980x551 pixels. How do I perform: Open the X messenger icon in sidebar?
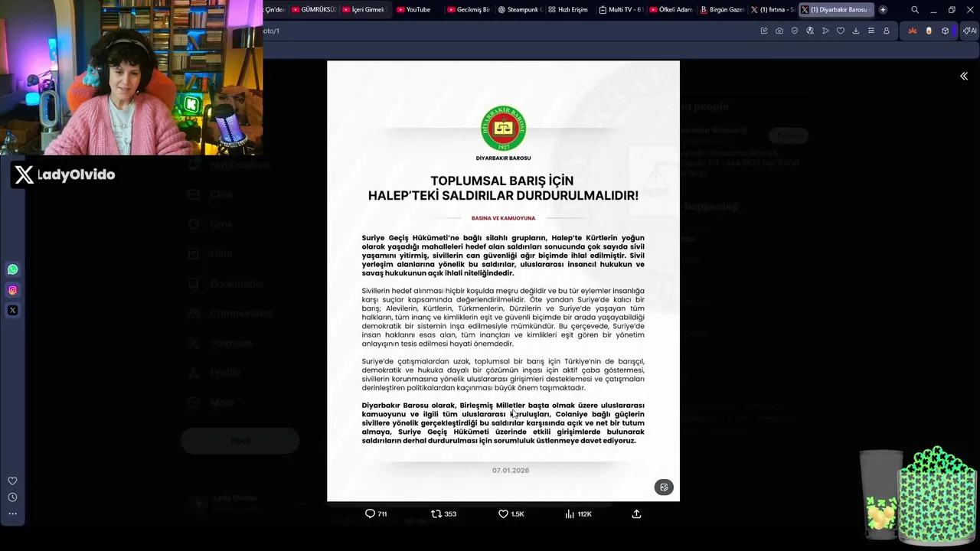click(x=12, y=310)
